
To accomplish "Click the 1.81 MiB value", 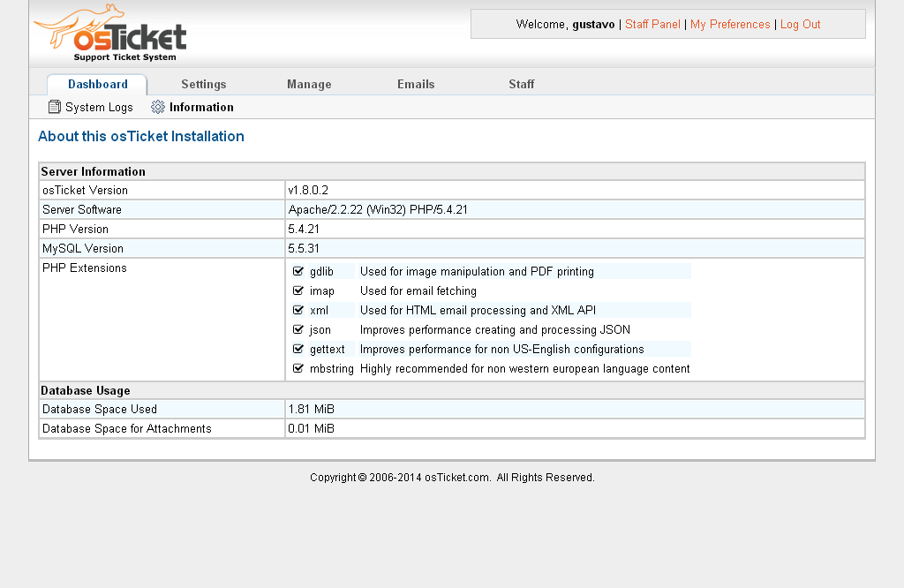I will [x=311, y=410].
